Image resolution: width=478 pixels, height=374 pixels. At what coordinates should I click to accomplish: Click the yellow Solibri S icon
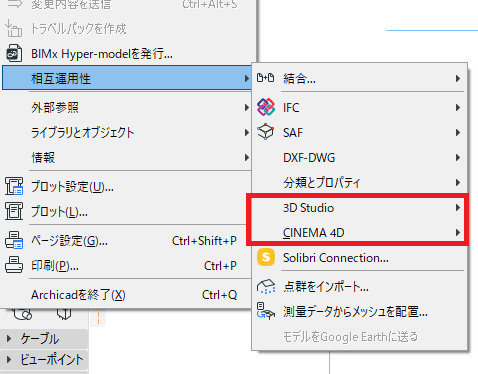click(266, 257)
